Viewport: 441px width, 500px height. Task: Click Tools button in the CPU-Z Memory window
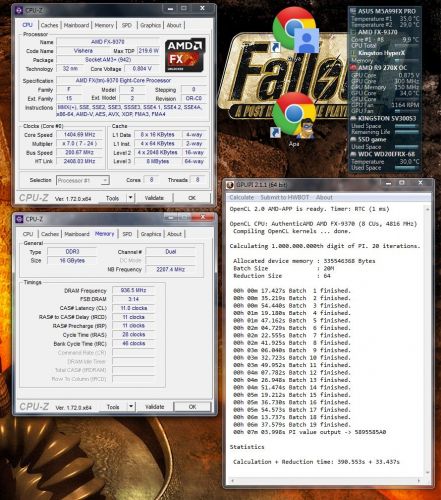point(113,407)
